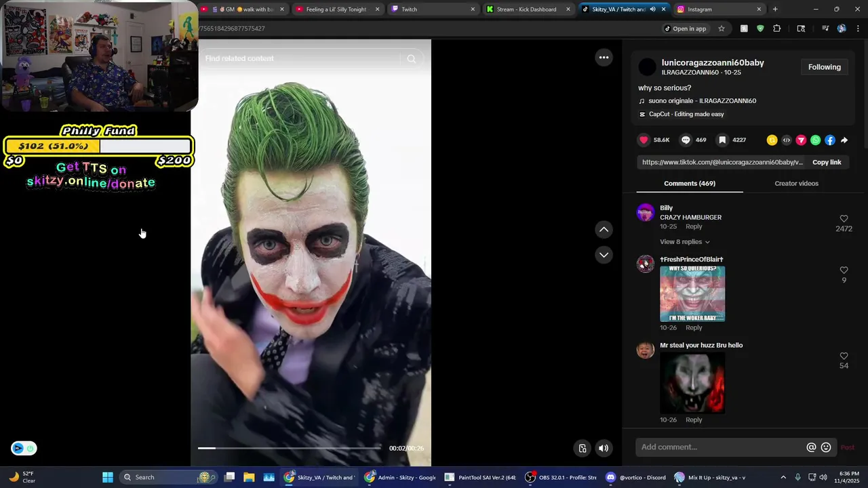The height and width of the screenshot is (488, 868).
Task: Expand View 8 replies under Billy
Action: 685,242
